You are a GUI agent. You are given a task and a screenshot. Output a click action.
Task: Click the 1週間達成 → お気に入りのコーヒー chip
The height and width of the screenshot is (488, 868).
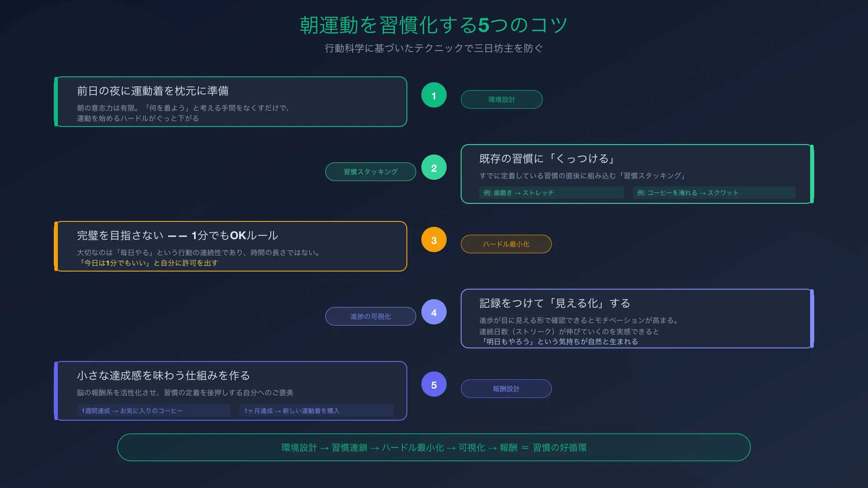click(153, 410)
